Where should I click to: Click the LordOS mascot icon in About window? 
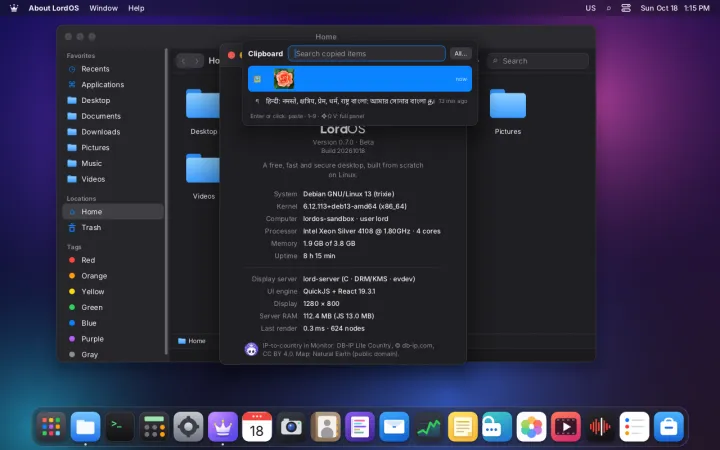[x=251, y=349]
